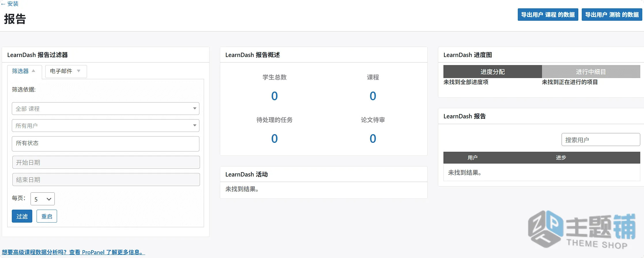This screenshot has height=258, width=644.
Task: Click the '← 安装' back link
Action: pos(10,4)
